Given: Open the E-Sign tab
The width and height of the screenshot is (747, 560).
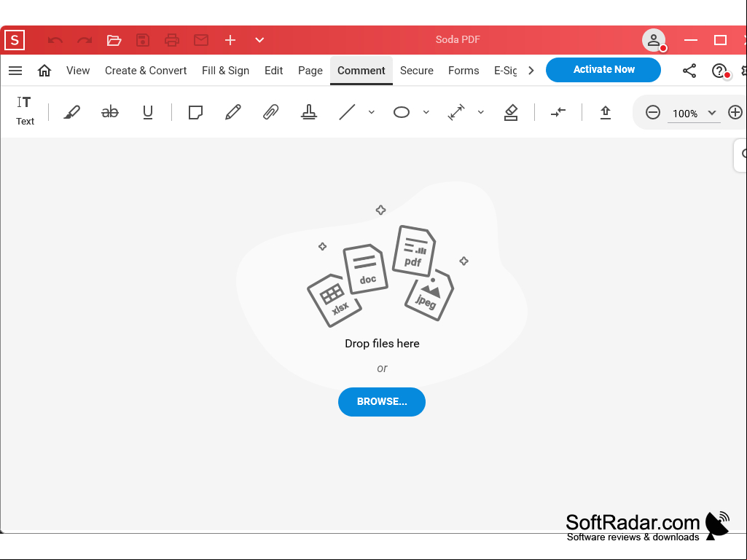Looking at the screenshot, I should coord(505,71).
